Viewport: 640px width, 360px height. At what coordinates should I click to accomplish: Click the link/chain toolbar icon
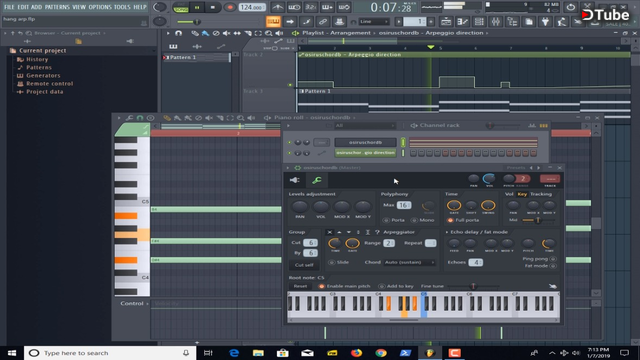322,22
